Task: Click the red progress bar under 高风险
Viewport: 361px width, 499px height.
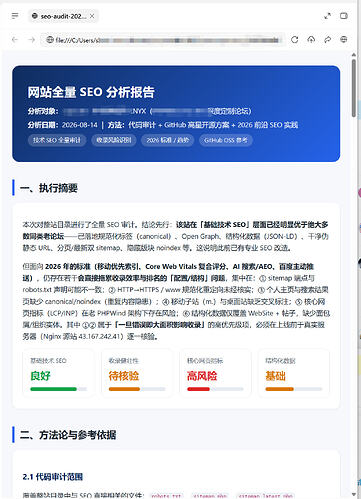Action: click(198, 389)
